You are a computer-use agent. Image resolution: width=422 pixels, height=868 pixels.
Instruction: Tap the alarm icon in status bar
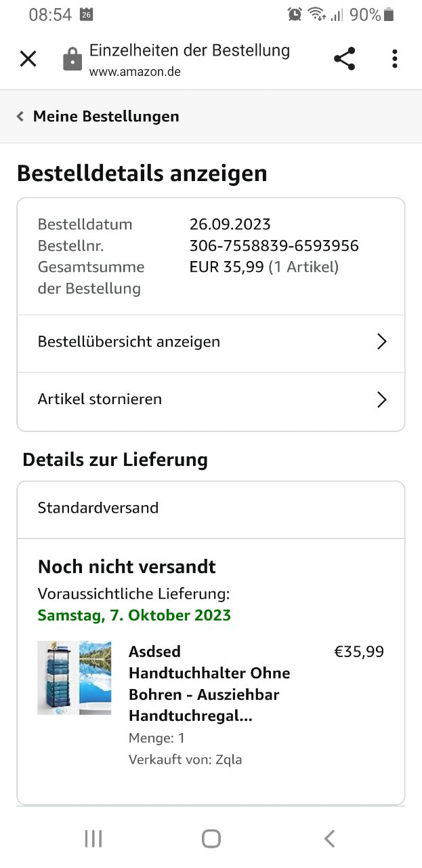[x=294, y=14]
